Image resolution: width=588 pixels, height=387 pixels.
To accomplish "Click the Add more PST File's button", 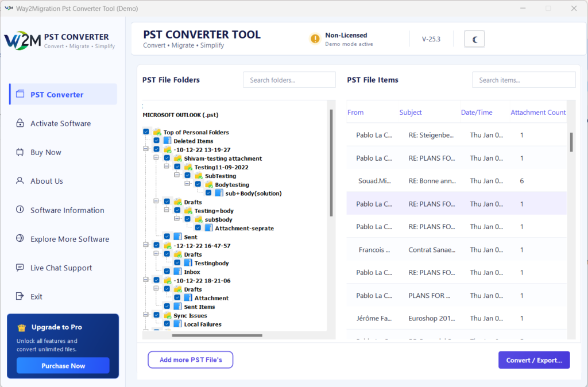I will [191, 359].
